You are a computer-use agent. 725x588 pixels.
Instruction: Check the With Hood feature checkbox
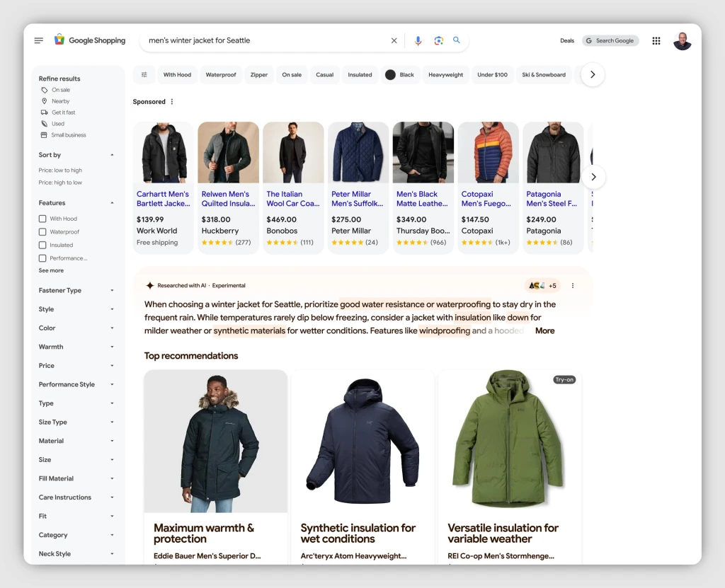(x=42, y=219)
